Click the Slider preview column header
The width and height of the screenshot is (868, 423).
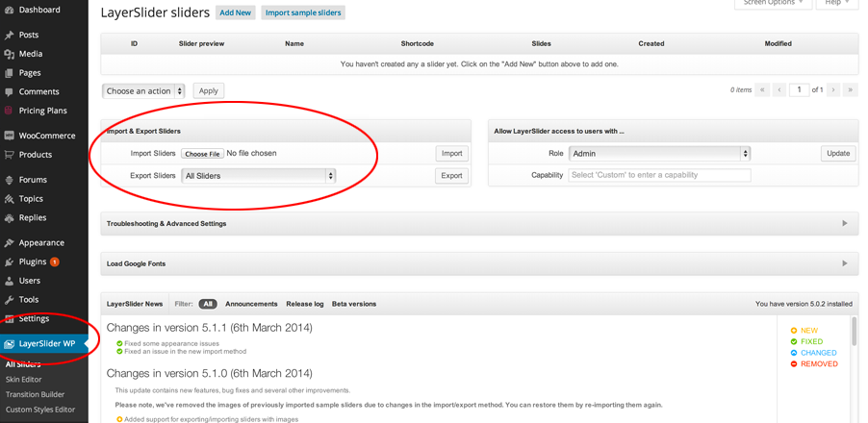click(202, 43)
